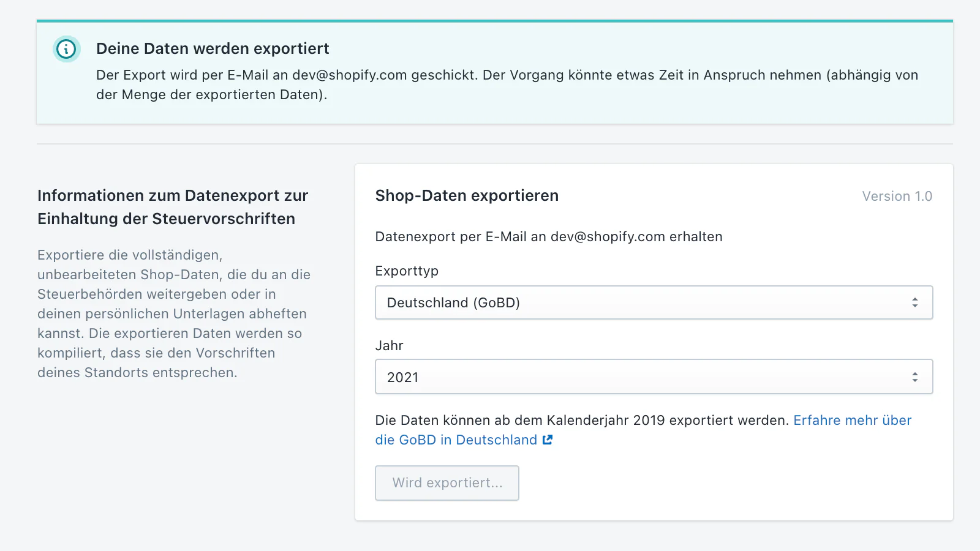
Task: Click the banner text Der Export wird per E-Mail
Action: (507, 84)
